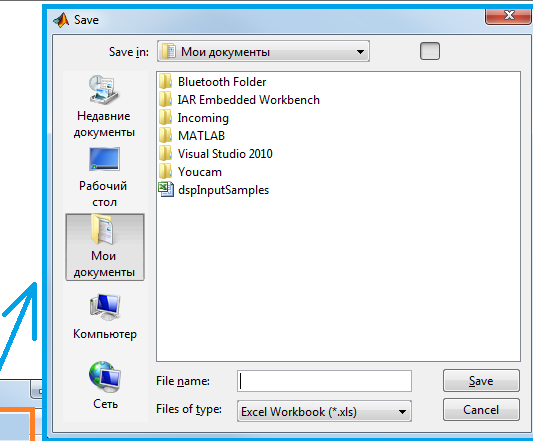Select the Visual Studio 2010 folder
Viewport: 533px width, 441px height.
(x=216, y=154)
